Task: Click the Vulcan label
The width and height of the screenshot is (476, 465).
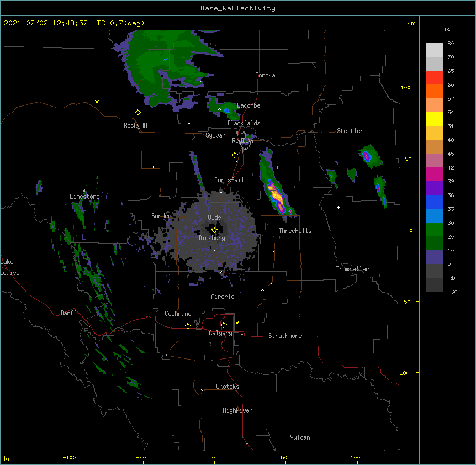Action: point(300,437)
